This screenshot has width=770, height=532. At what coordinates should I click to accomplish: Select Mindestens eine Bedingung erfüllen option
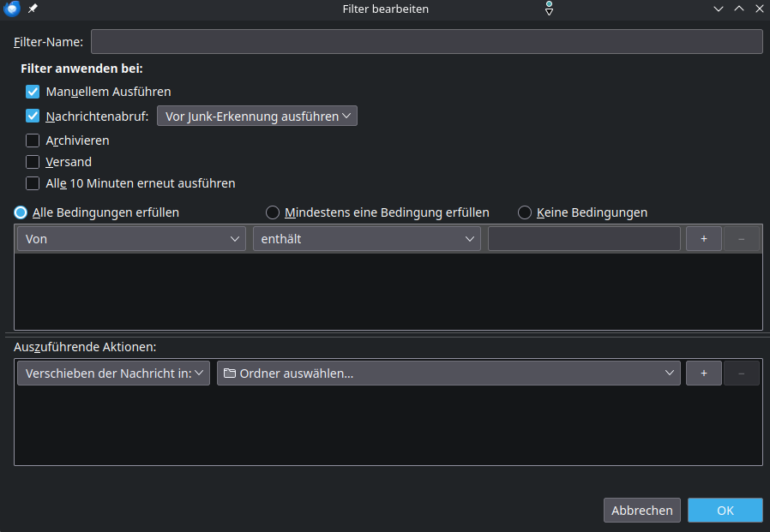click(x=273, y=212)
